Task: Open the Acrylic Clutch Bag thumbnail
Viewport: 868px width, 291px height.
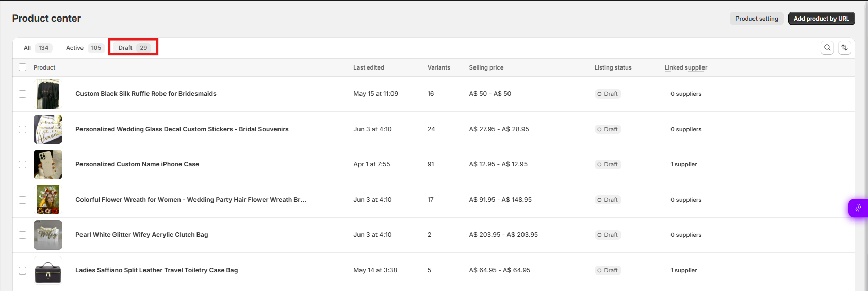Action: tap(48, 235)
